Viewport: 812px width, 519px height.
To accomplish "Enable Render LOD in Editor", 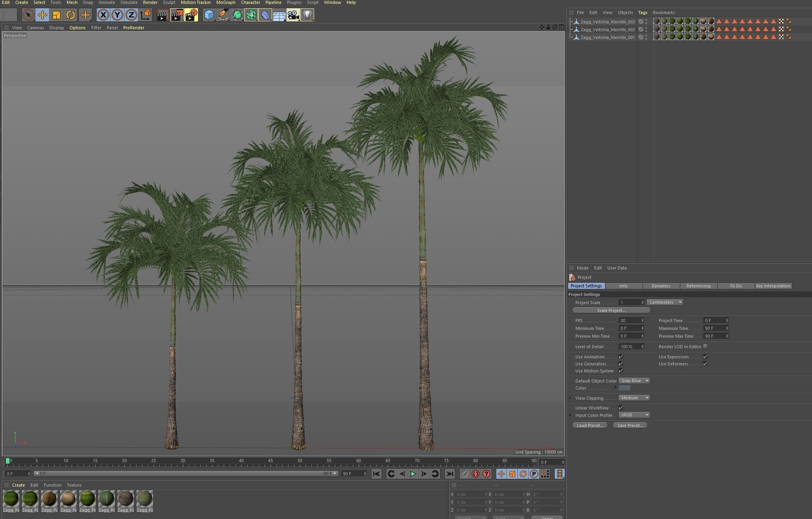I will 705,346.
